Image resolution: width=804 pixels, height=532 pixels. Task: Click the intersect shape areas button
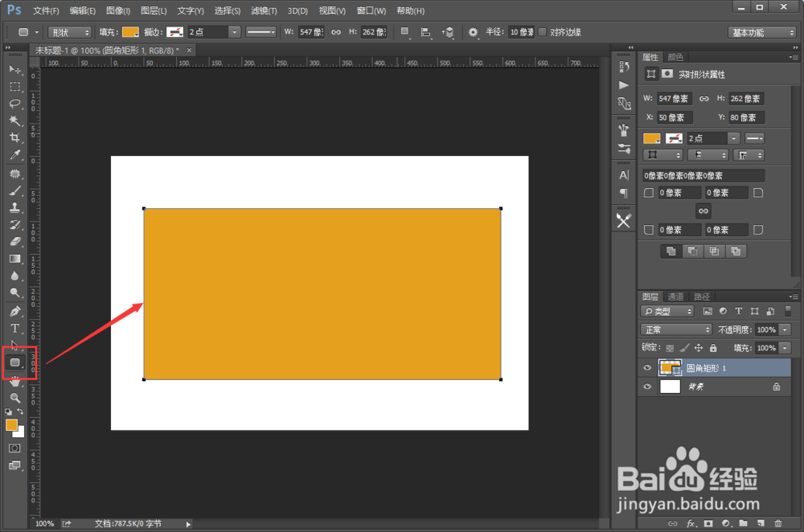[714, 252]
